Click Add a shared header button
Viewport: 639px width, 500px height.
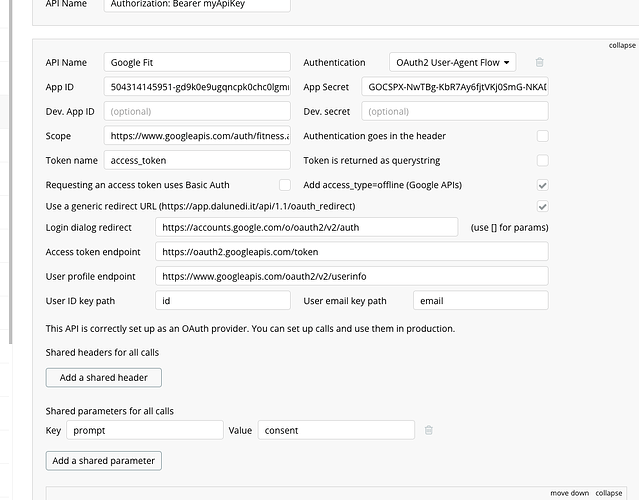click(x=104, y=378)
